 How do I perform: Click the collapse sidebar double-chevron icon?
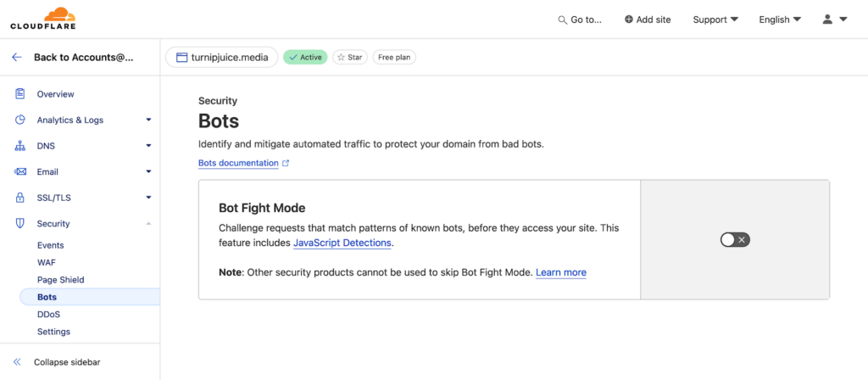[17, 361]
